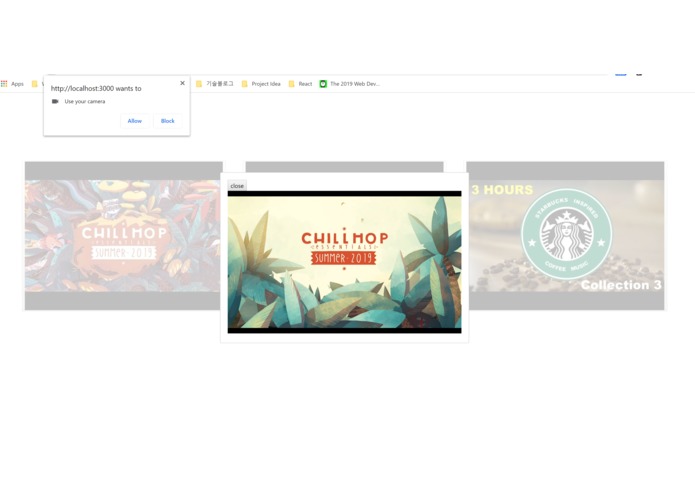The image size is (695, 494).
Task: Click the Chillhop Summer 2019 video in modal
Action: (x=344, y=262)
